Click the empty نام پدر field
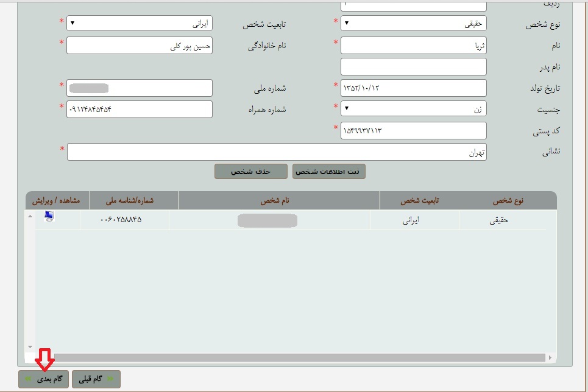Screen dimensions: 588x392 point(413,67)
